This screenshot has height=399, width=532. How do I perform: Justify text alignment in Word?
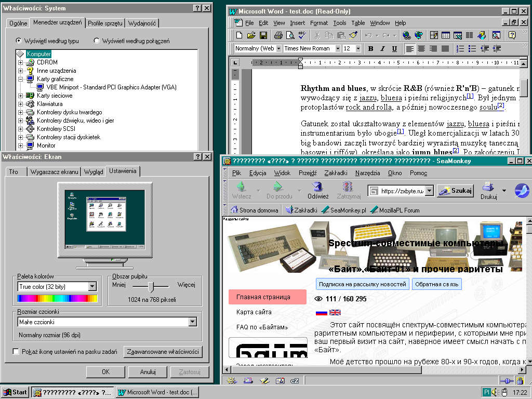[445, 48]
